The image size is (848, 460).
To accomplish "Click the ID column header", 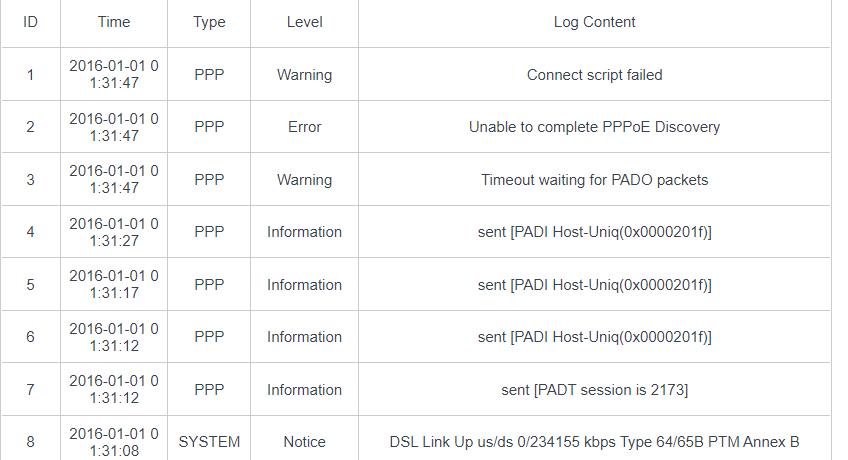I will point(30,22).
